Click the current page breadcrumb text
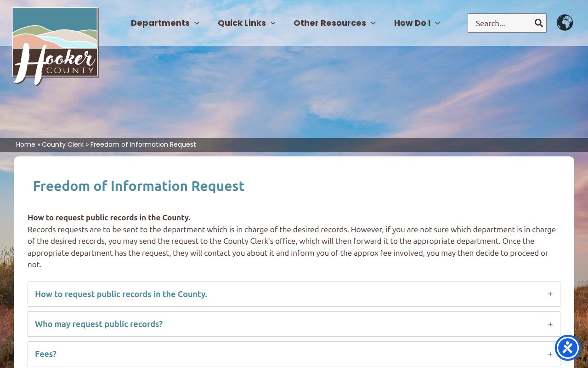This screenshot has width=588, height=368. point(143,144)
